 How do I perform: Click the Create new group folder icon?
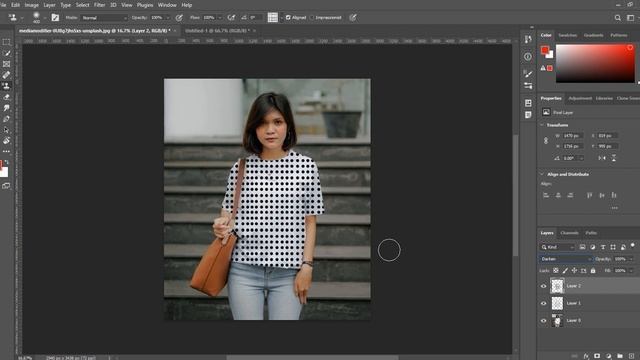620,356
